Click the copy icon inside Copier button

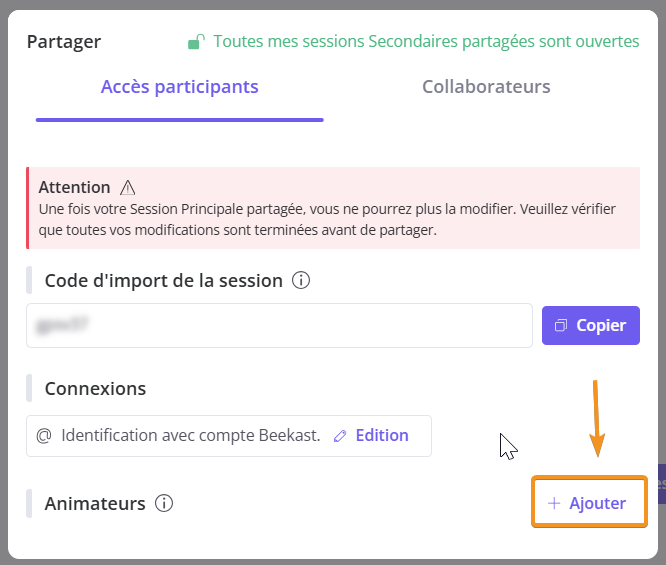[x=561, y=325]
